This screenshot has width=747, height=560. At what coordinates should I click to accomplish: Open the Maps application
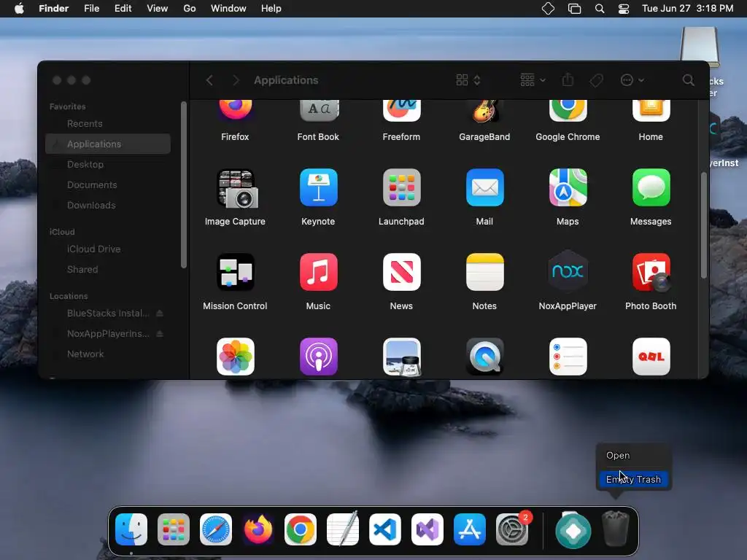[x=568, y=187]
